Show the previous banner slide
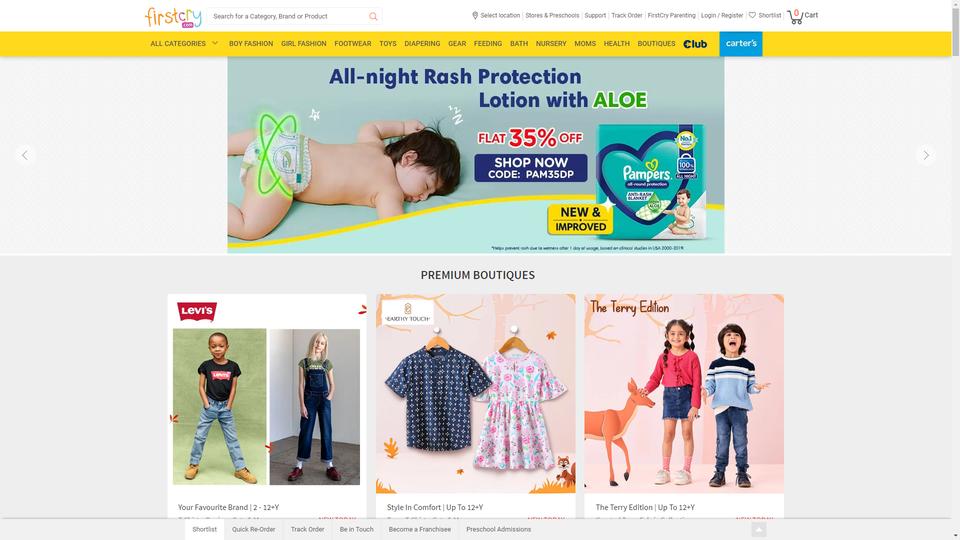The image size is (960, 540). click(24, 156)
